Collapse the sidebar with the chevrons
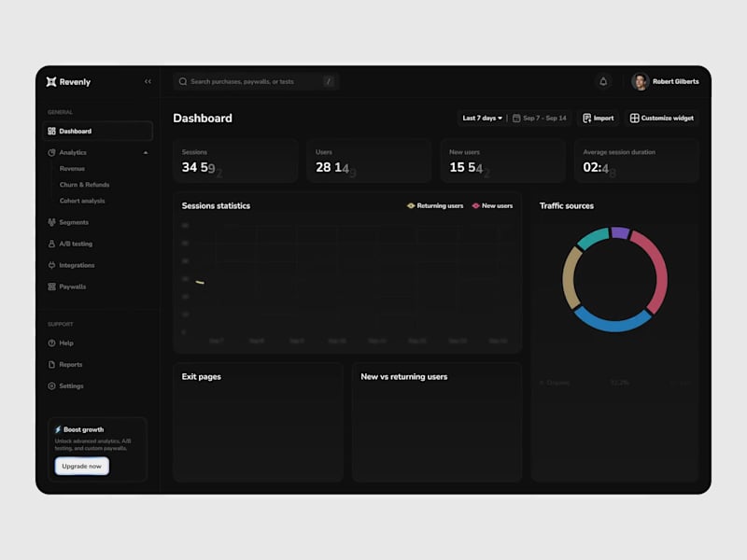747x560 pixels. click(x=147, y=81)
